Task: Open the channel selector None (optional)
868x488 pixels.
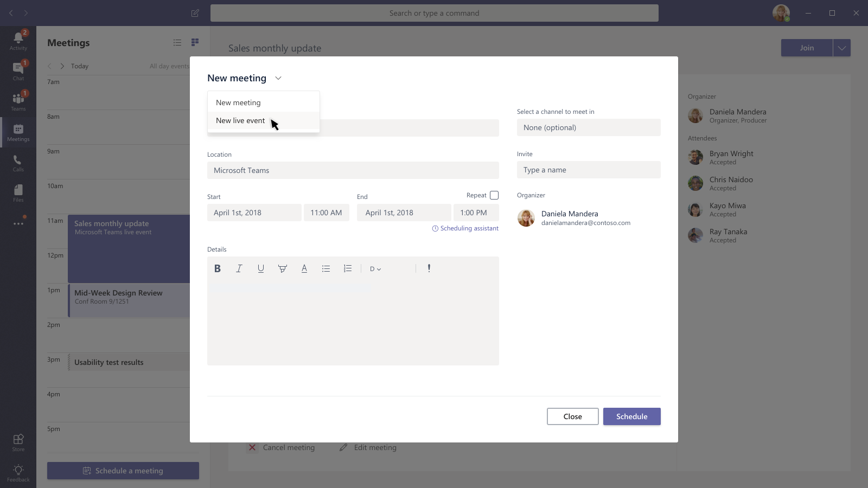Action: click(589, 127)
